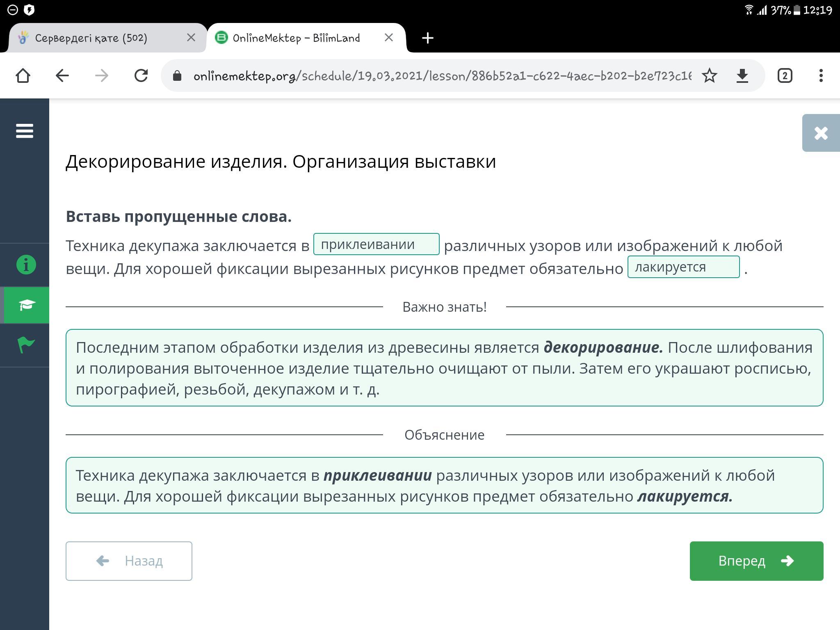Click the приклеивании answer field
Viewport: 840px width, 630px height.
pyautogui.click(x=376, y=244)
